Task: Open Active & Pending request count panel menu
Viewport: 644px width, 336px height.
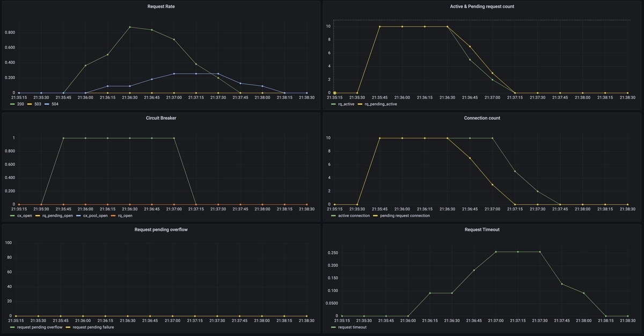Action: click(x=482, y=6)
